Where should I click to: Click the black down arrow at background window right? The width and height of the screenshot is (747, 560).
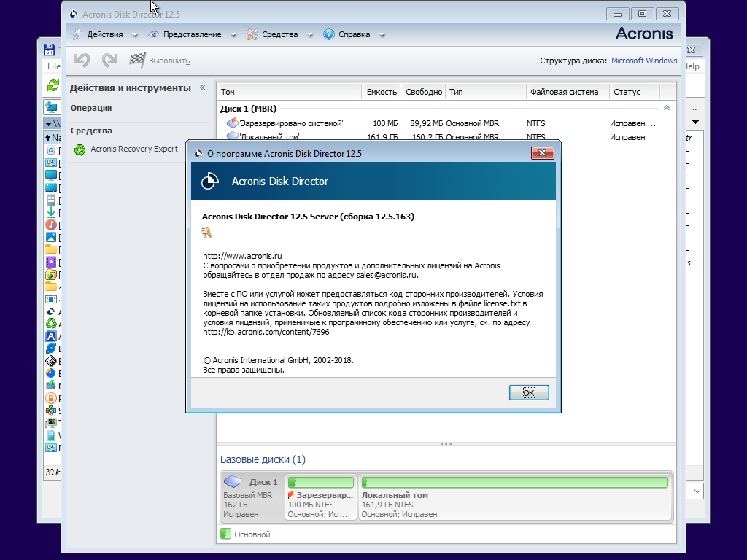click(695, 122)
